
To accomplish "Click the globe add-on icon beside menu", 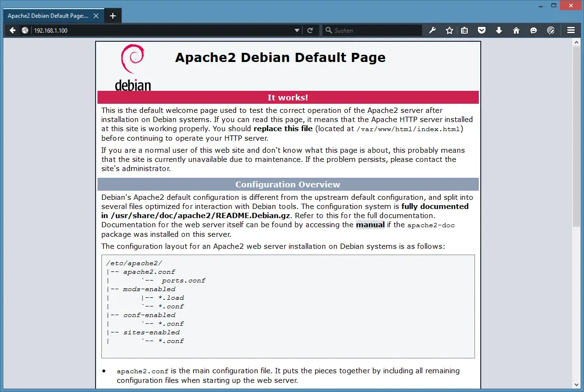I will [551, 30].
